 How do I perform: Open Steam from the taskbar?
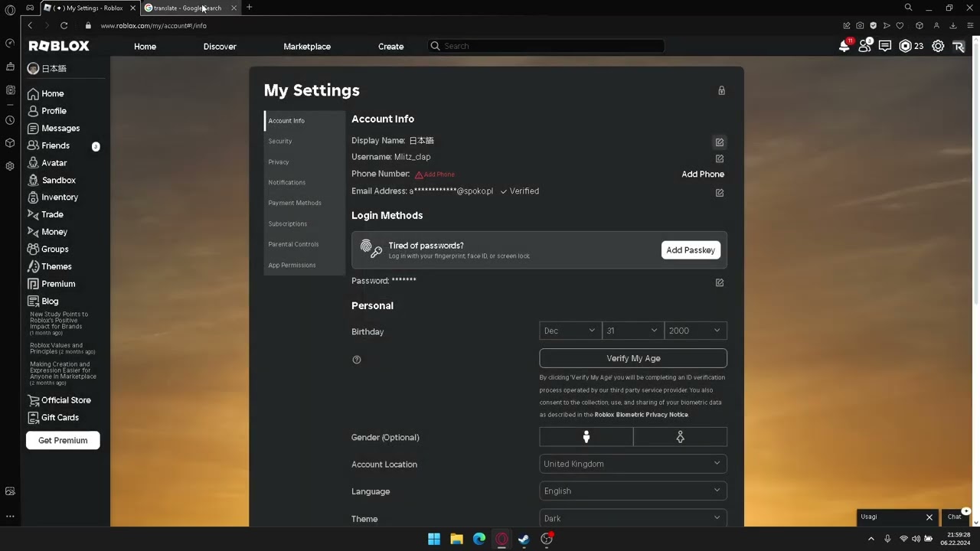(x=524, y=539)
